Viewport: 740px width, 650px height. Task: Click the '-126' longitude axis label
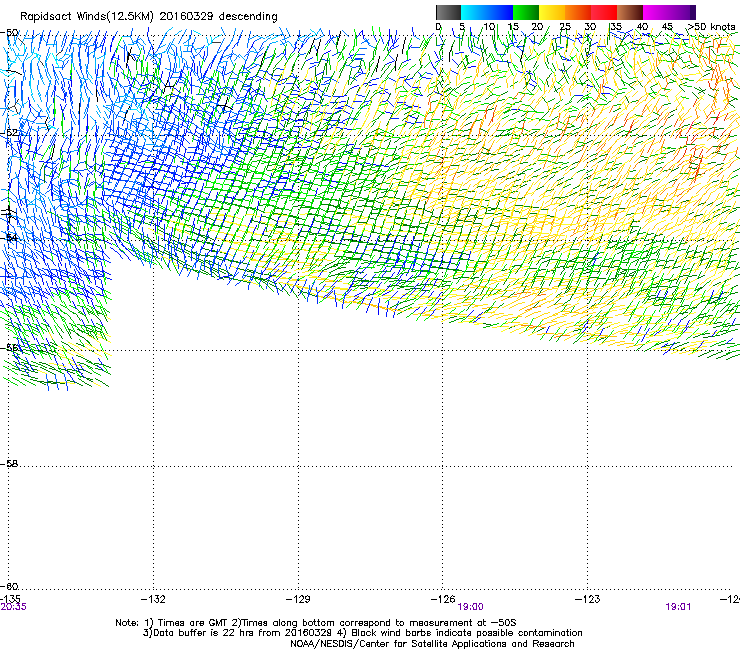(x=443, y=599)
